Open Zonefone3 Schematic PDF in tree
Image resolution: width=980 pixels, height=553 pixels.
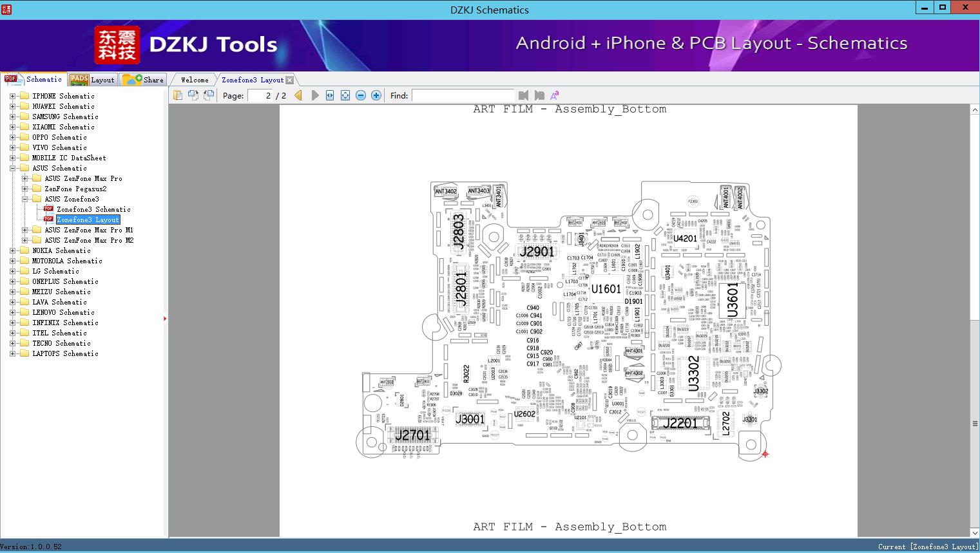point(93,209)
